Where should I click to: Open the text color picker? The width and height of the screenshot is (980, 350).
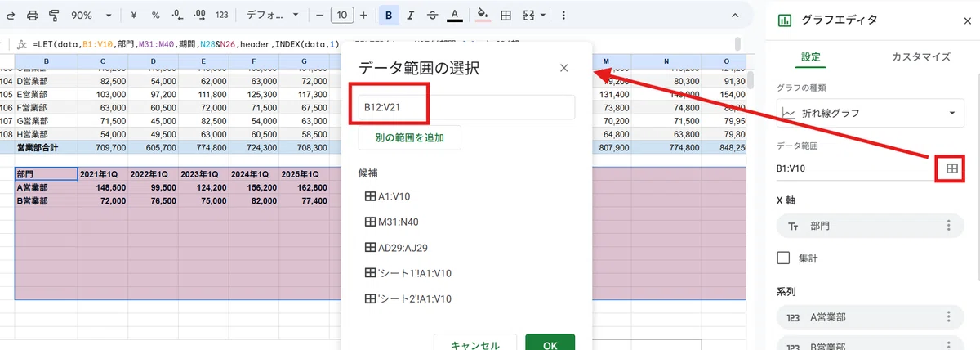[x=455, y=15]
